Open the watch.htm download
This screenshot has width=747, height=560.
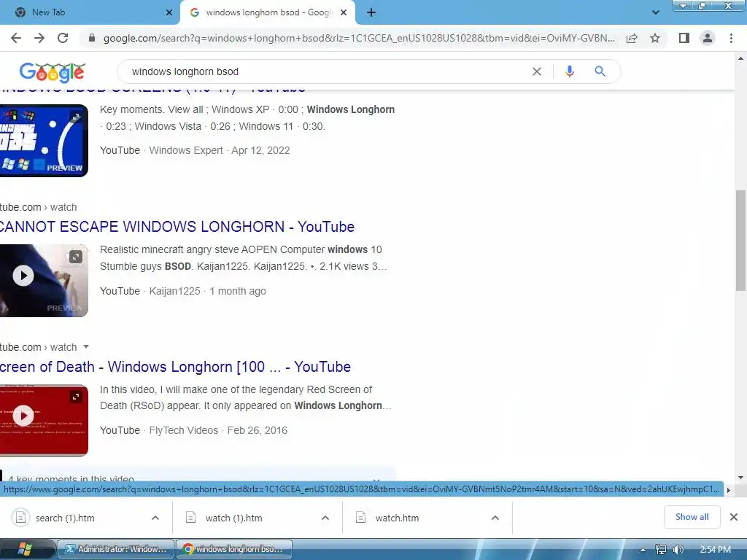[x=397, y=518]
